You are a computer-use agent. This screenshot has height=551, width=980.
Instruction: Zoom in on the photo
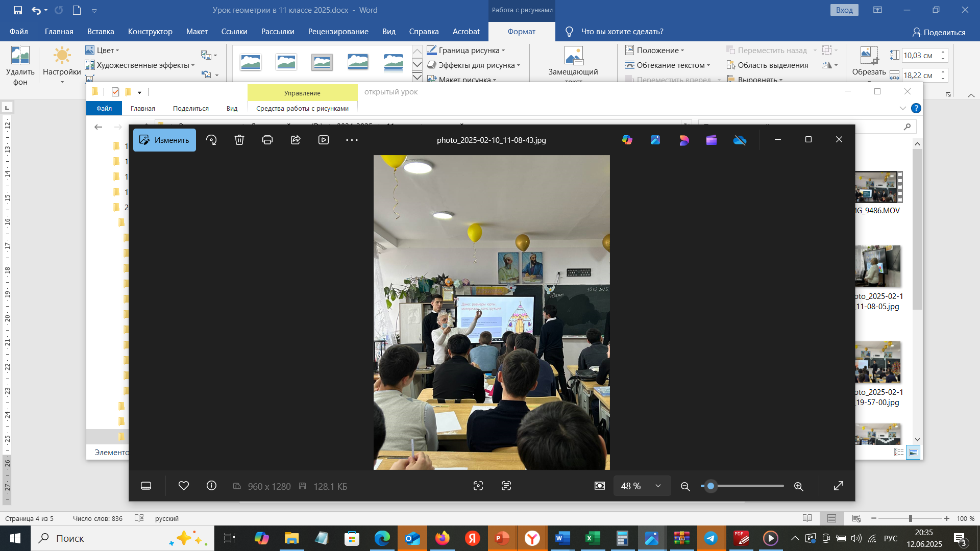799,486
